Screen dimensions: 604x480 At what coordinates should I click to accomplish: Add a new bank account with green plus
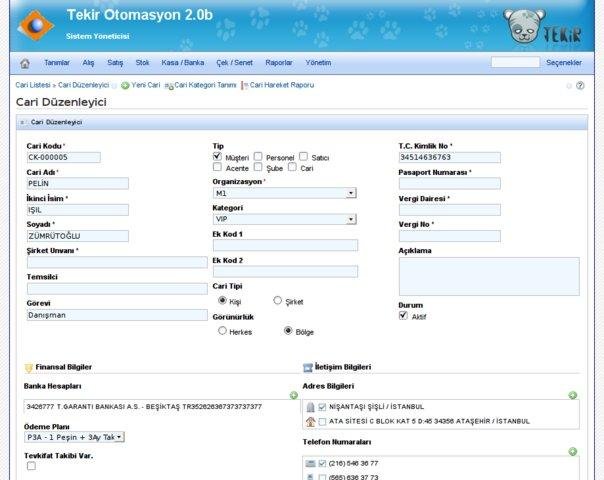coord(294,395)
